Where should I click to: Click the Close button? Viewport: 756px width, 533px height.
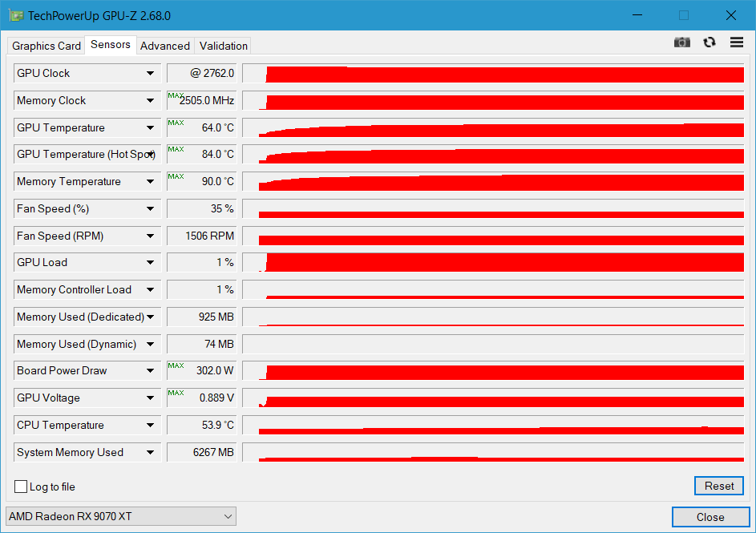pos(710,517)
